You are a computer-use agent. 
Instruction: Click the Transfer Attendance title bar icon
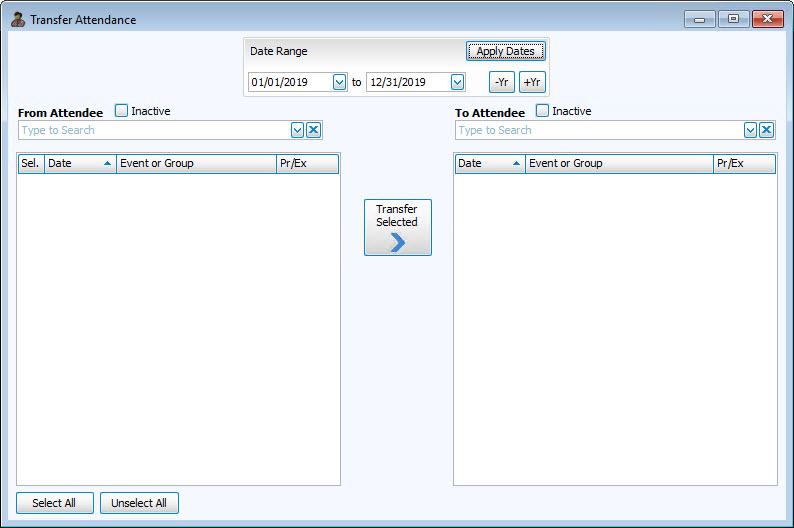18,19
